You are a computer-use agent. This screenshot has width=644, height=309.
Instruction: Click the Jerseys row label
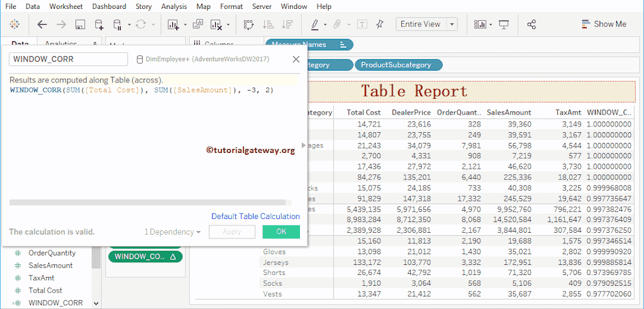click(275, 262)
